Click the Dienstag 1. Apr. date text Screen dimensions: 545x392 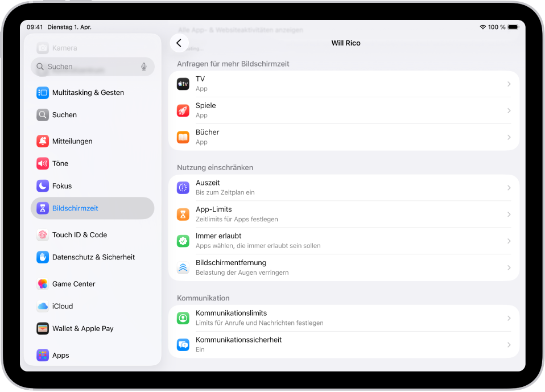pyautogui.click(x=69, y=27)
